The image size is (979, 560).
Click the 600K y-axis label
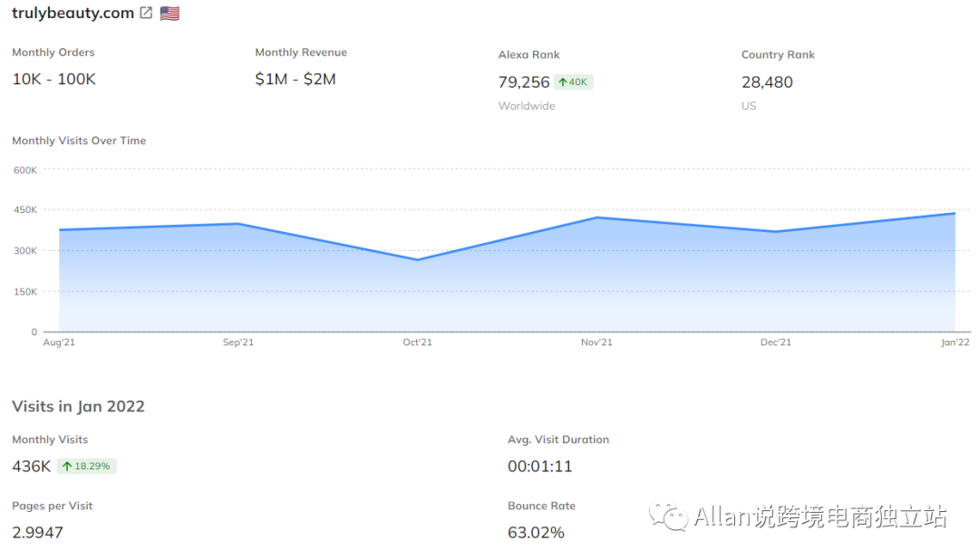tap(25, 170)
